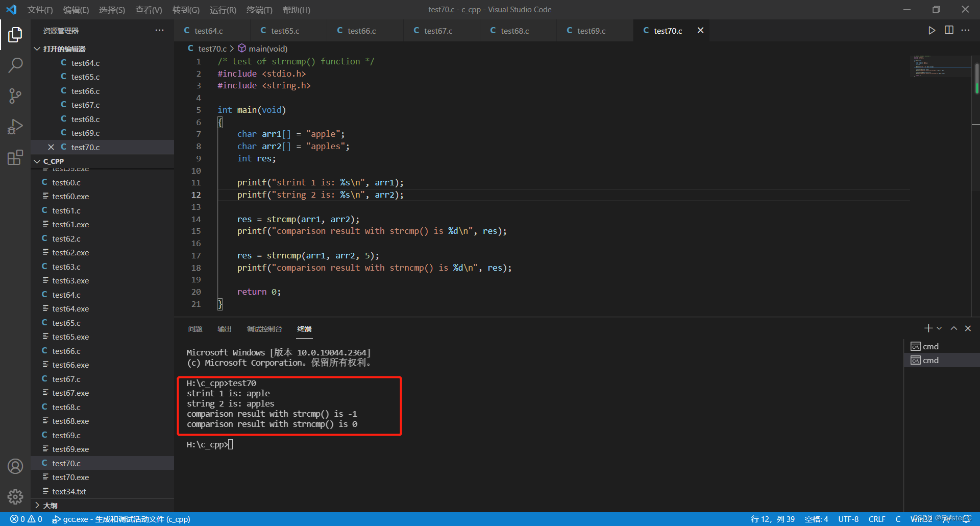Switch to the test65.c editor tab
Viewport: 980px width, 526px height.
click(x=288, y=31)
